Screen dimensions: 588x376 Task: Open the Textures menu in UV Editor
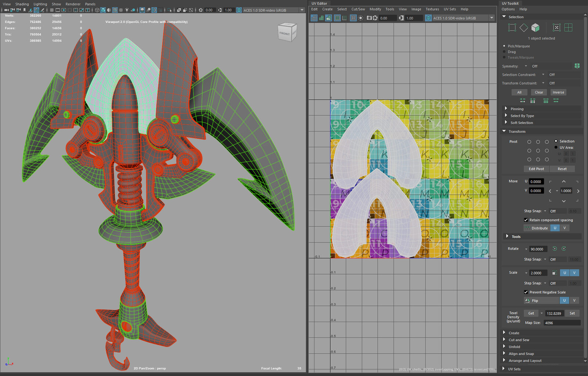click(432, 9)
